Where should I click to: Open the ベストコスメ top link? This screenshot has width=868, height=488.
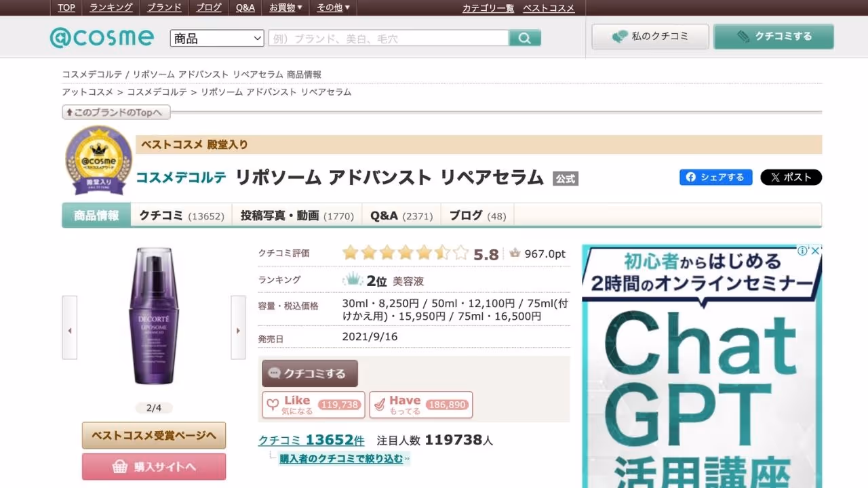pyautogui.click(x=549, y=8)
